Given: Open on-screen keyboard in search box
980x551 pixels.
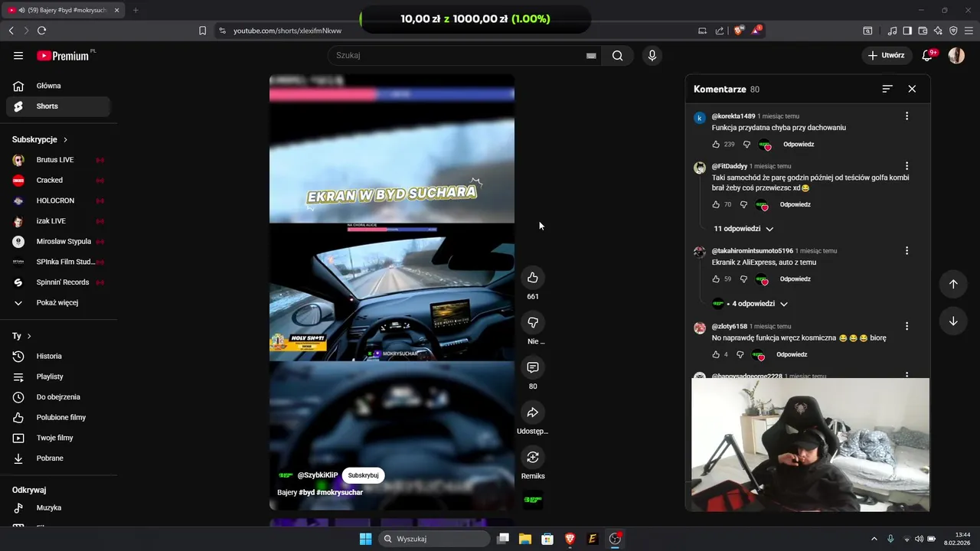Looking at the screenshot, I should click(x=591, y=55).
